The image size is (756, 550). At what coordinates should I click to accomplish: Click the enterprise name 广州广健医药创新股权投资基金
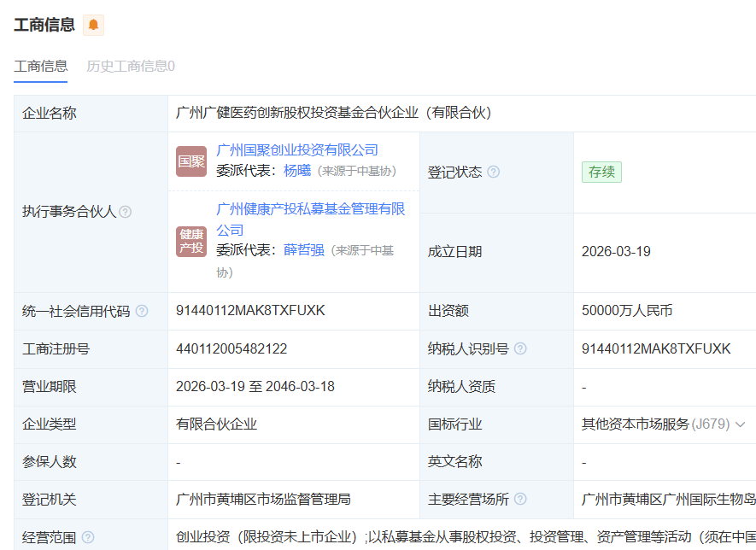[x=333, y=113]
